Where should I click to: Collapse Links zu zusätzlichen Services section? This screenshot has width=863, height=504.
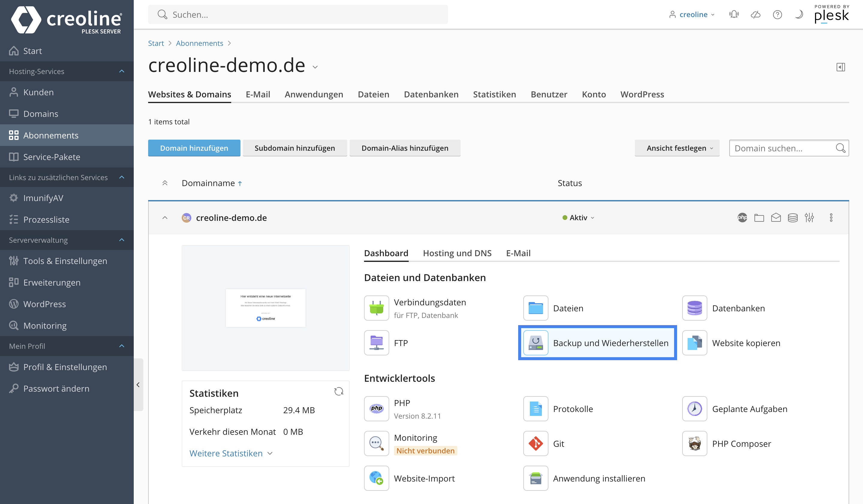121,177
